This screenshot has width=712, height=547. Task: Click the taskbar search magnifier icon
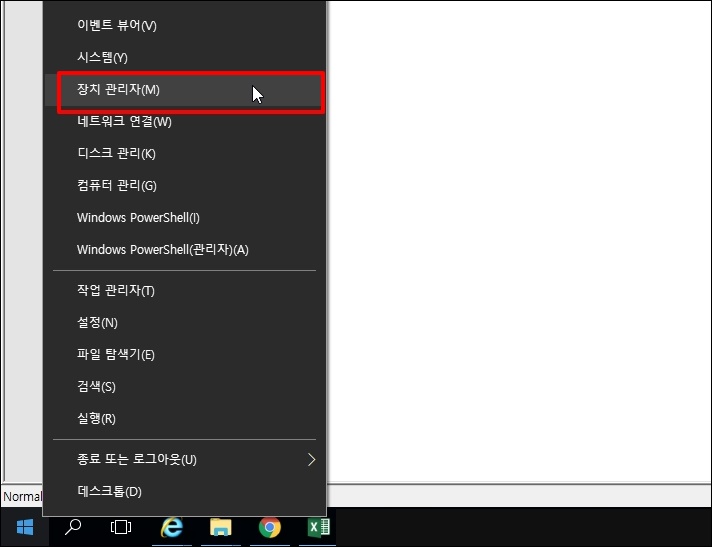tap(73, 527)
